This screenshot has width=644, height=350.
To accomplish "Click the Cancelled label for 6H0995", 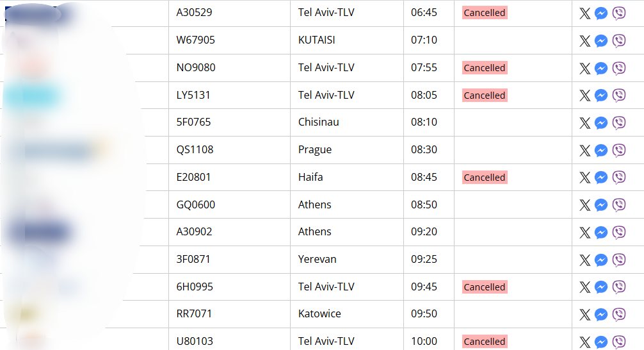I will click(485, 287).
